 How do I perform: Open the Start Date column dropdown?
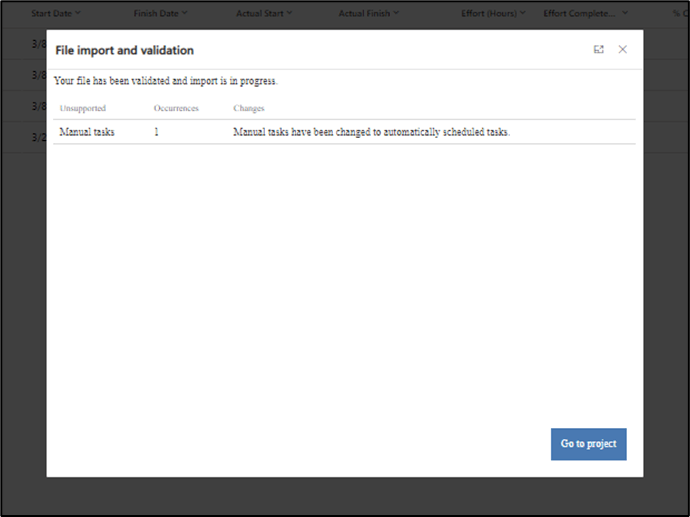[x=78, y=14]
